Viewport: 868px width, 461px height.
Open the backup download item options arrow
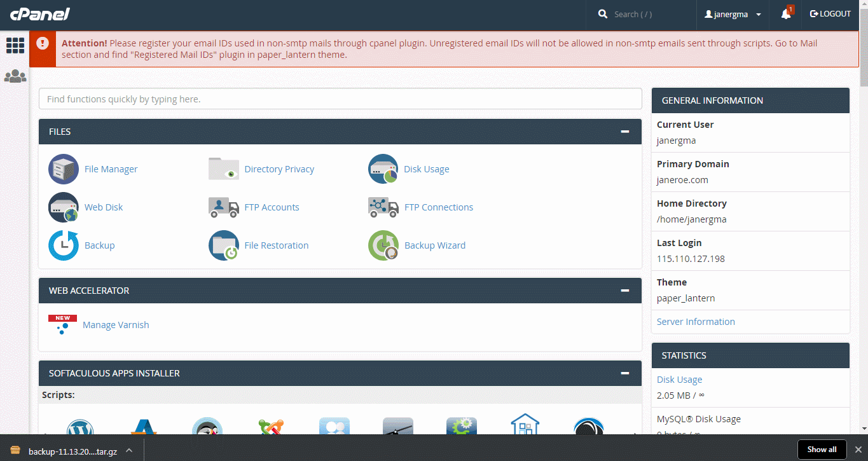point(129,450)
